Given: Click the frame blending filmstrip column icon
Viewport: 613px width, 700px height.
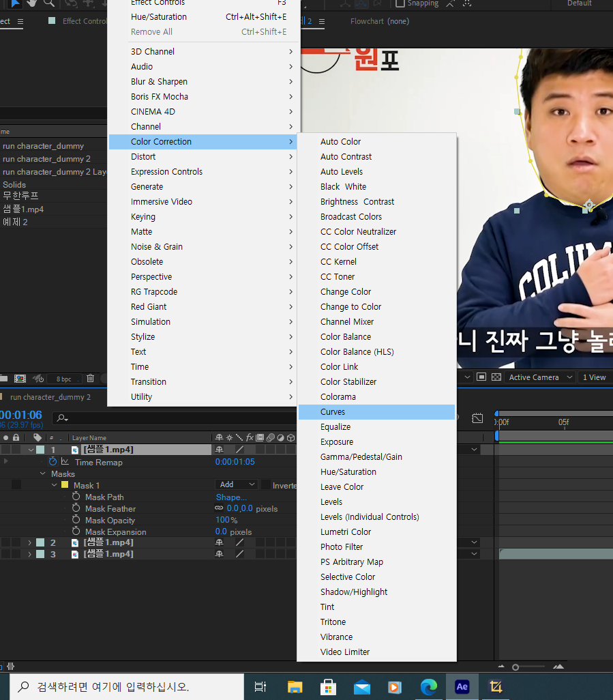Looking at the screenshot, I should 260,437.
